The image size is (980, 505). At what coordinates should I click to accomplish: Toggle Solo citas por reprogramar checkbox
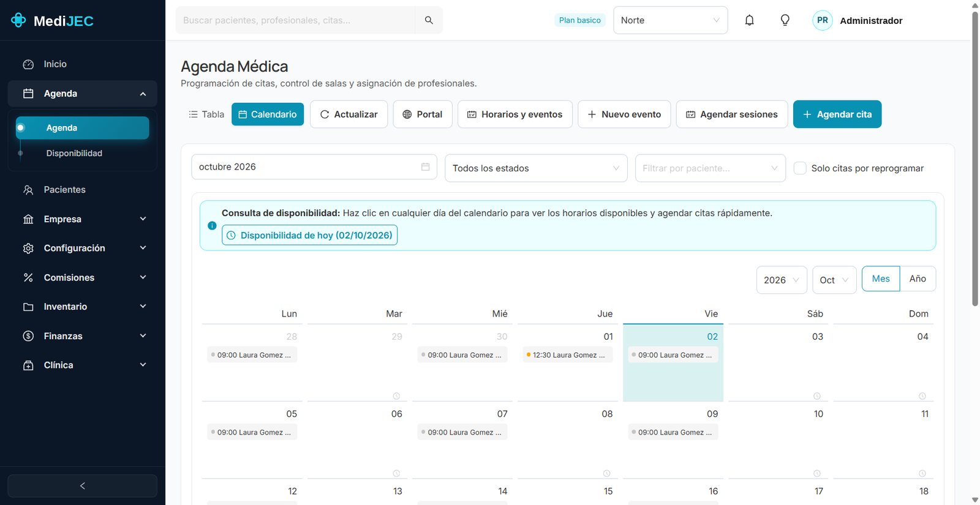[x=800, y=168]
